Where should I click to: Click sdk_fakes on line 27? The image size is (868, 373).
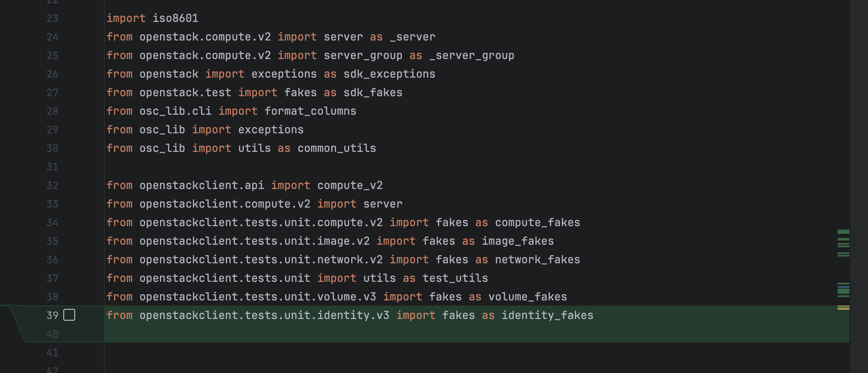[x=373, y=92]
